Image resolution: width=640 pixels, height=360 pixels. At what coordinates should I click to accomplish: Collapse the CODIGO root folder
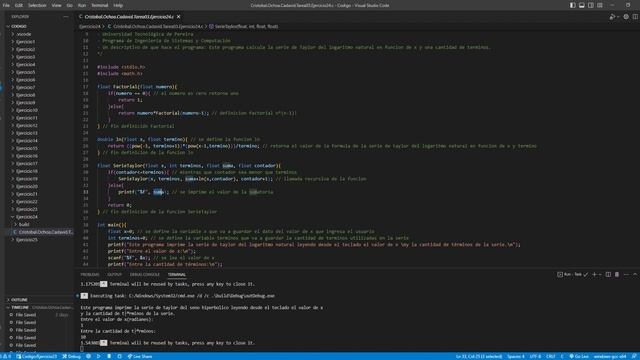pos(19,26)
